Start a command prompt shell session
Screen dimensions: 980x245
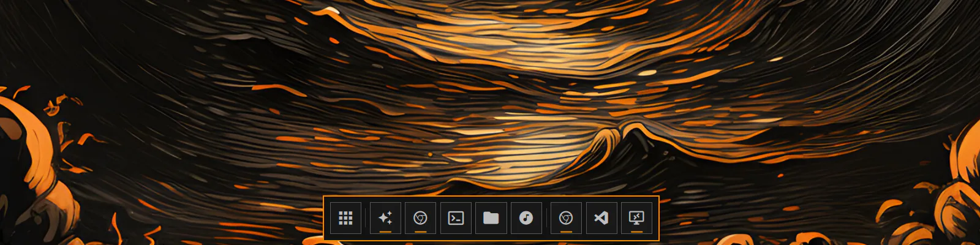coord(456,218)
